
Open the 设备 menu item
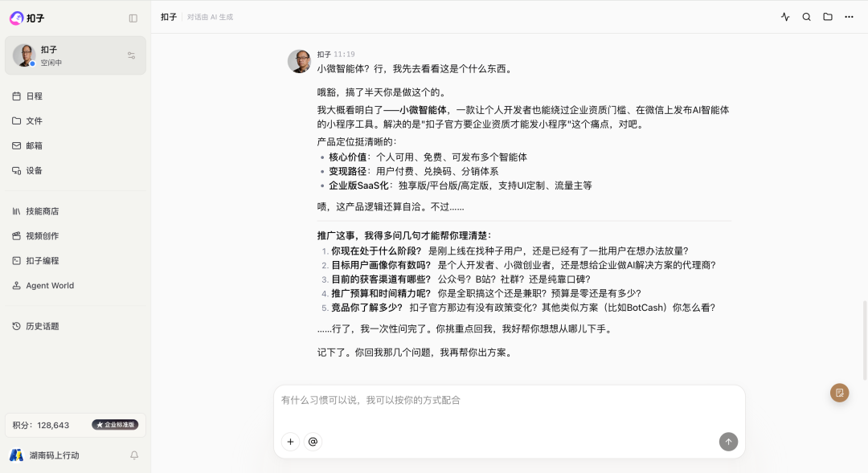coord(76,170)
